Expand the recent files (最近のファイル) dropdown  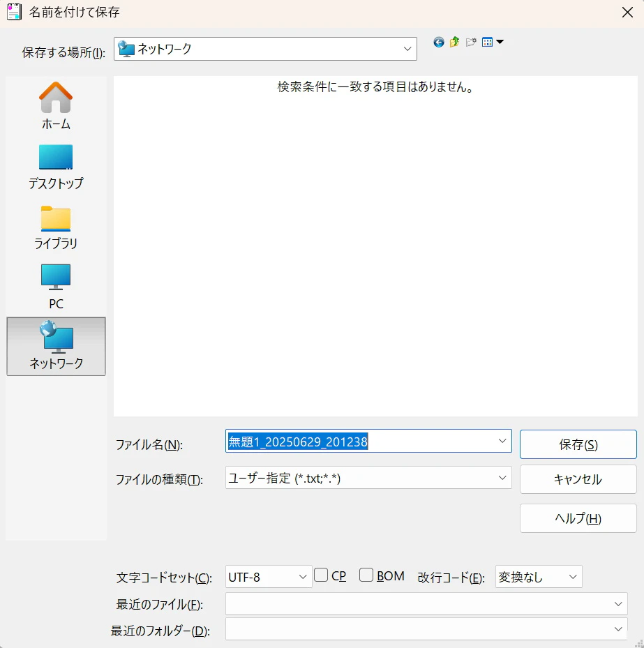coord(618,604)
